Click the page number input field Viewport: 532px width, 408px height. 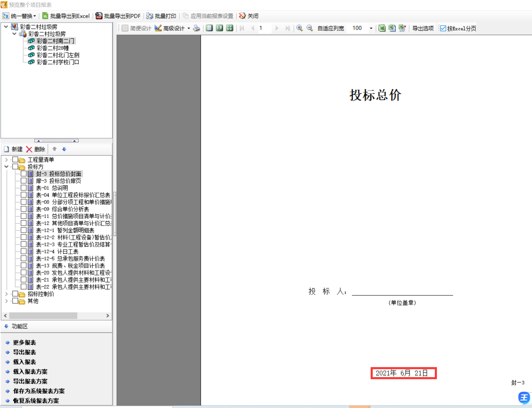pos(264,28)
